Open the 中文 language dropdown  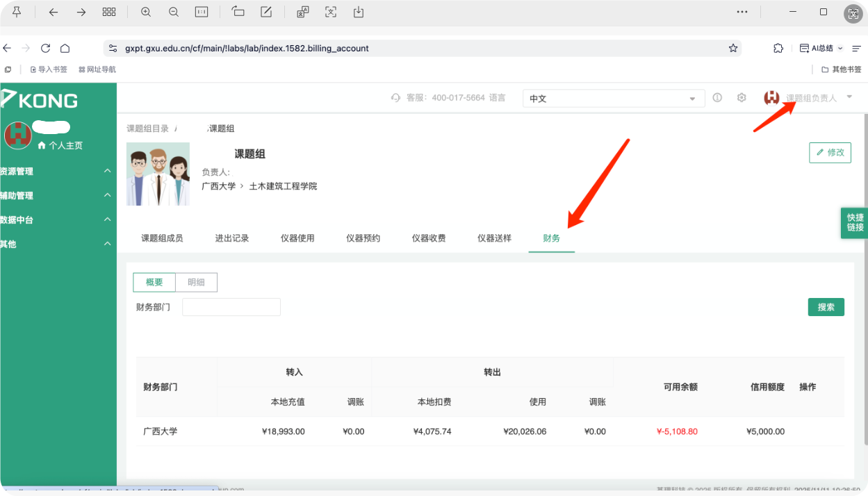pyautogui.click(x=613, y=98)
